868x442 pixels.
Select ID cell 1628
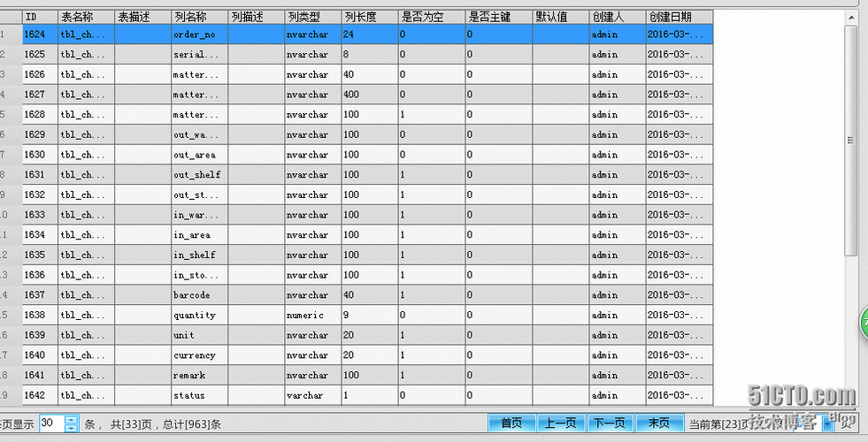40,115
